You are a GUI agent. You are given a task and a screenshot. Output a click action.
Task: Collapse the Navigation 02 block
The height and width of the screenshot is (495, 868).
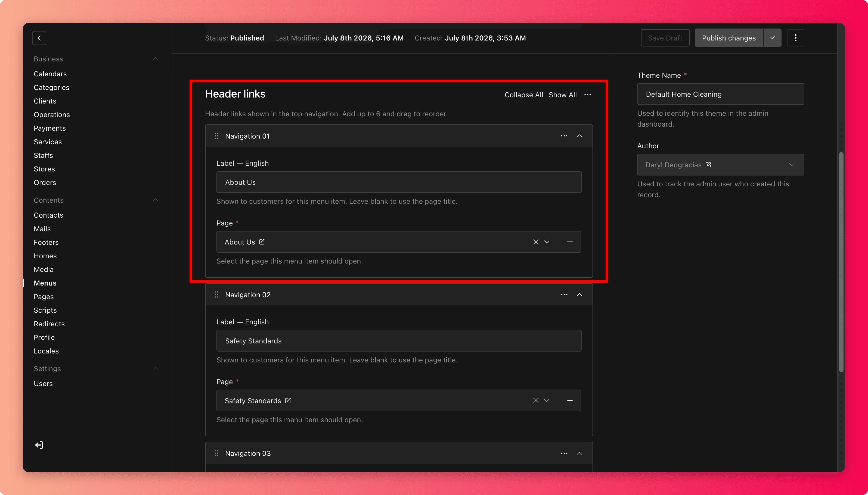(x=579, y=295)
